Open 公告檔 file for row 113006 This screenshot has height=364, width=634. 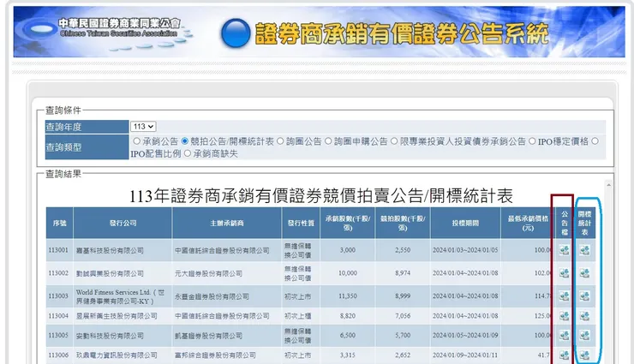pos(564,355)
